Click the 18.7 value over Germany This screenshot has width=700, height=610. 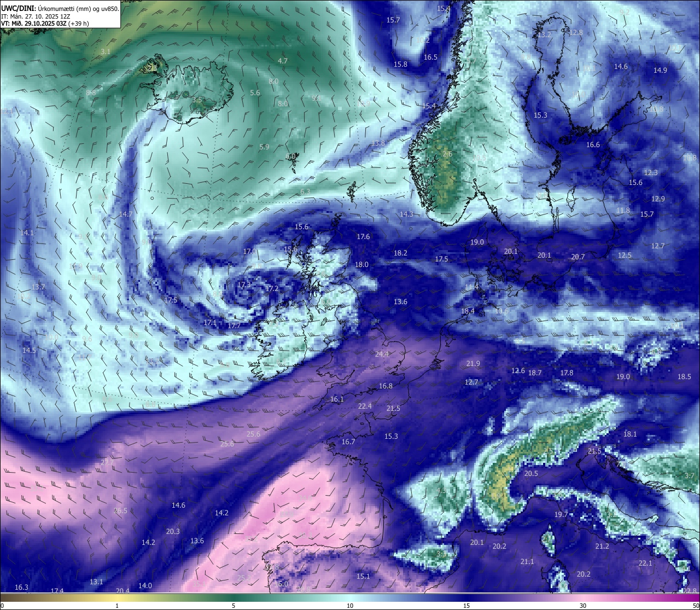pyautogui.click(x=535, y=373)
